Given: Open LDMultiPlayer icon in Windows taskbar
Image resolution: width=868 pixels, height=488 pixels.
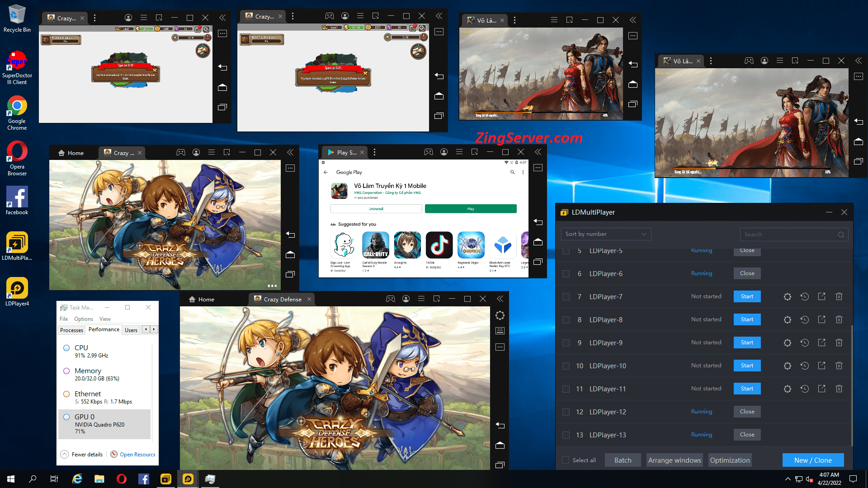Looking at the screenshot, I should pyautogui.click(x=166, y=479).
